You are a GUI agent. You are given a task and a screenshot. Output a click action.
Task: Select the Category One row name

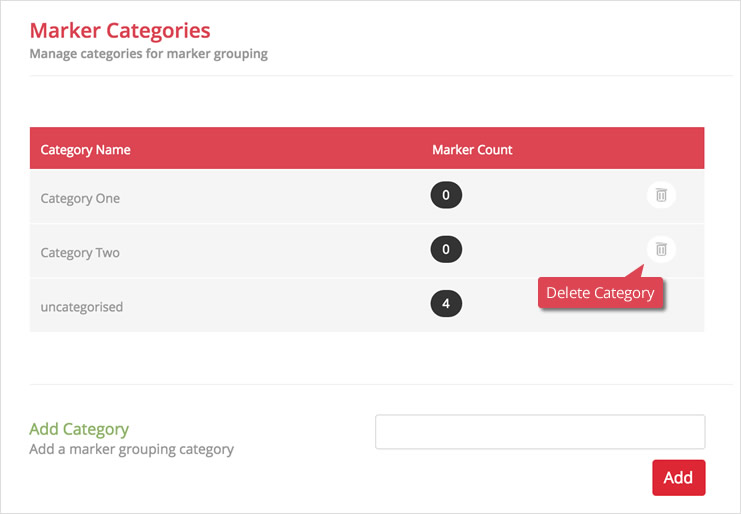coord(80,198)
